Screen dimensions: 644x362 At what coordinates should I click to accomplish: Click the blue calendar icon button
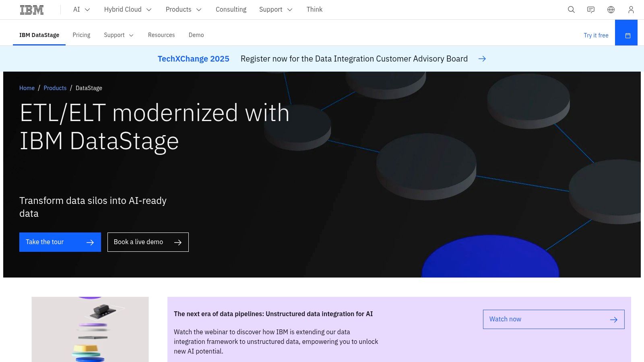click(626, 33)
